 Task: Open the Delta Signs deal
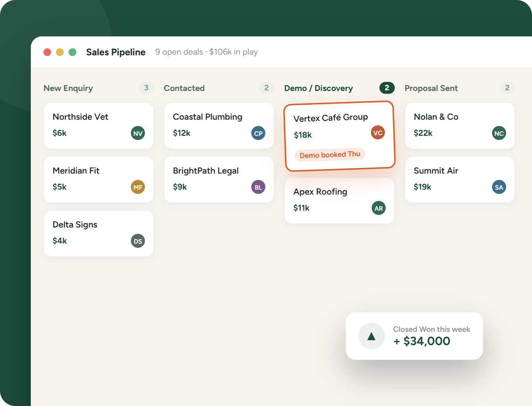click(x=99, y=233)
